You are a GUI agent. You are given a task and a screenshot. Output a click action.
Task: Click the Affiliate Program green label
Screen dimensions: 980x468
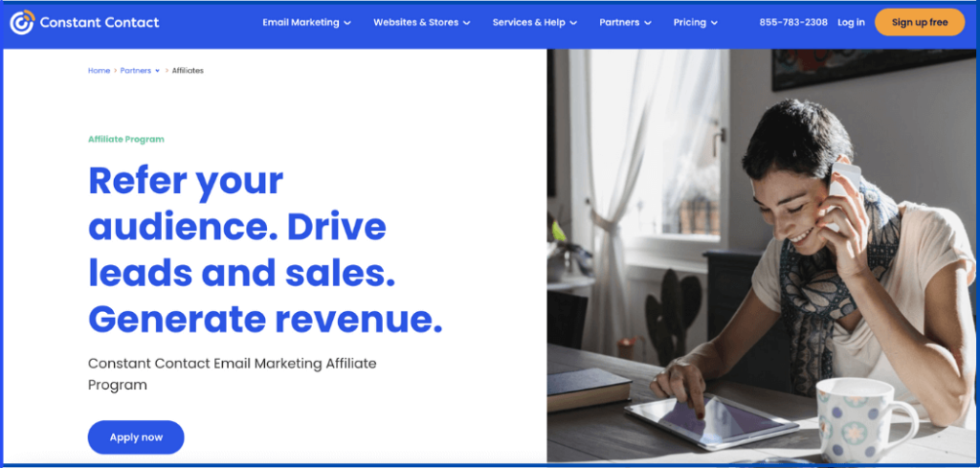(126, 140)
